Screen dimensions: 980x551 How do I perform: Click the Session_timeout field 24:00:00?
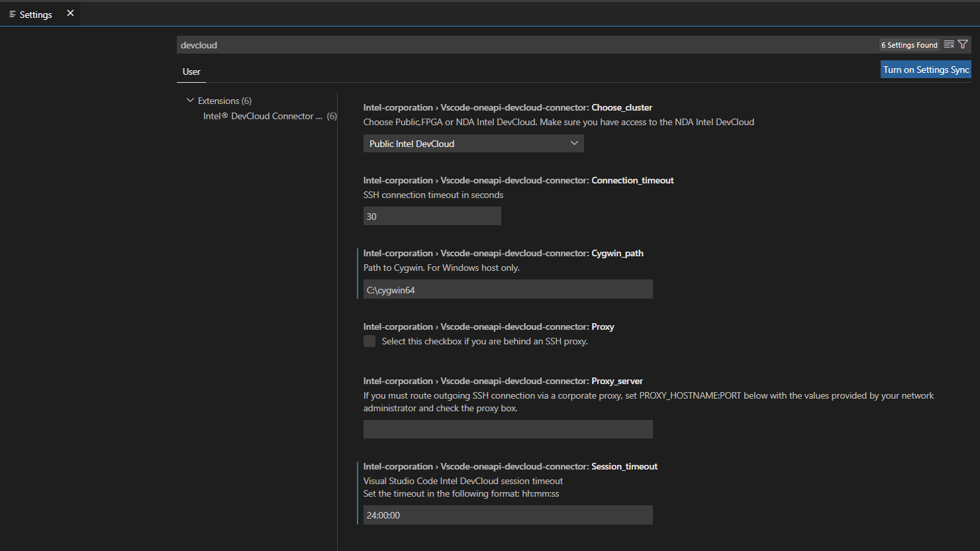click(x=508, y=515)
